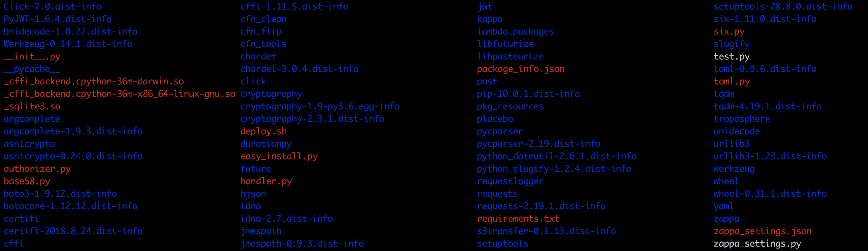Click the base58.py entry

tap(27, 181)
